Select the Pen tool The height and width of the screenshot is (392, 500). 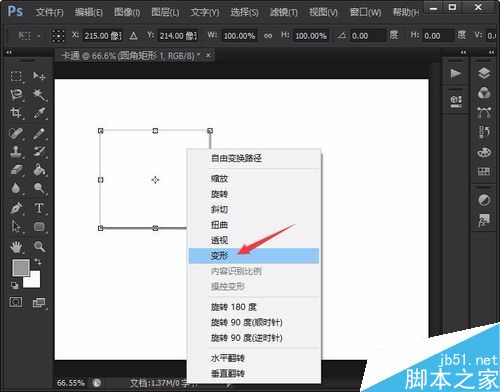tap(16, 208)
